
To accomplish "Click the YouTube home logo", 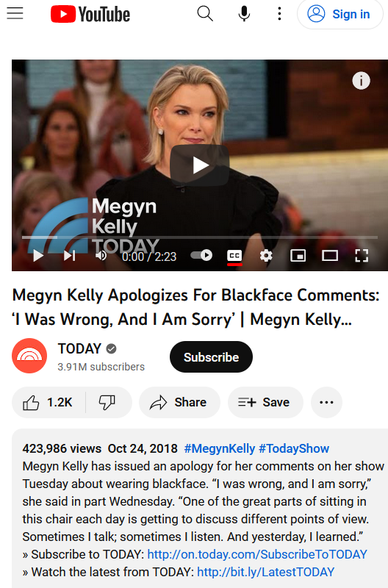I will (x=90, y=14).
